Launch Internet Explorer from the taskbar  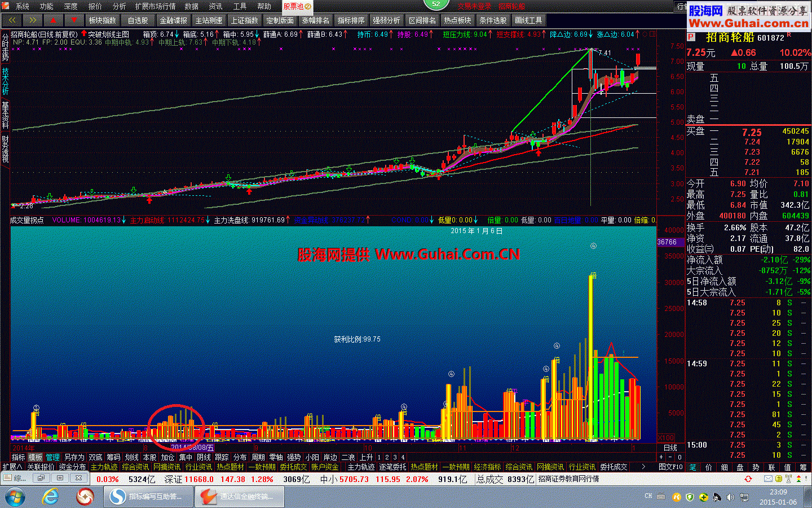pos(50,497)
